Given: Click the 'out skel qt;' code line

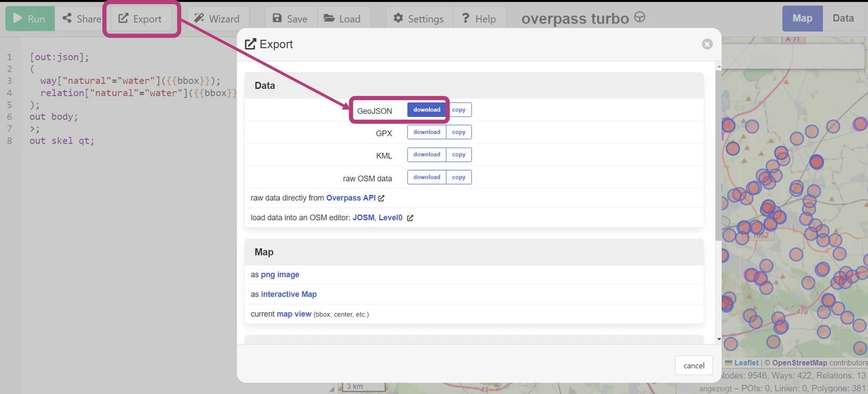Looking at the screenshot, I should pos(62,141).
